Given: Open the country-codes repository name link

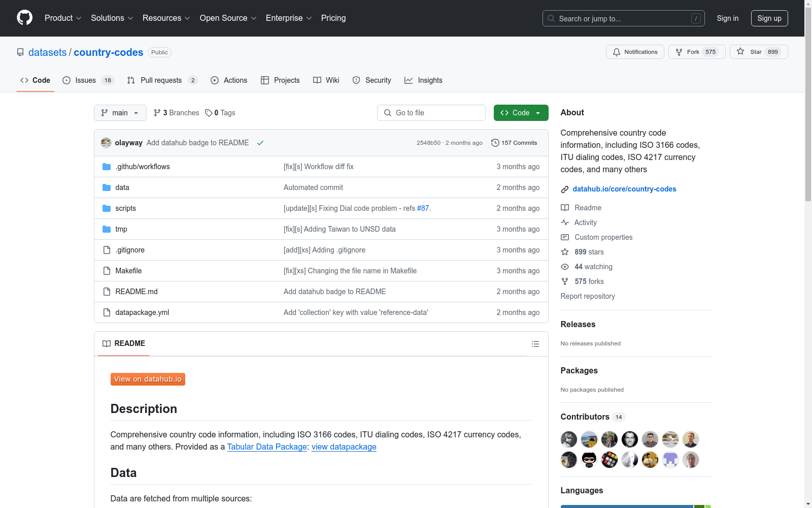Looking at the screenshot, I should pyautogui.click(x=109, y=52).
